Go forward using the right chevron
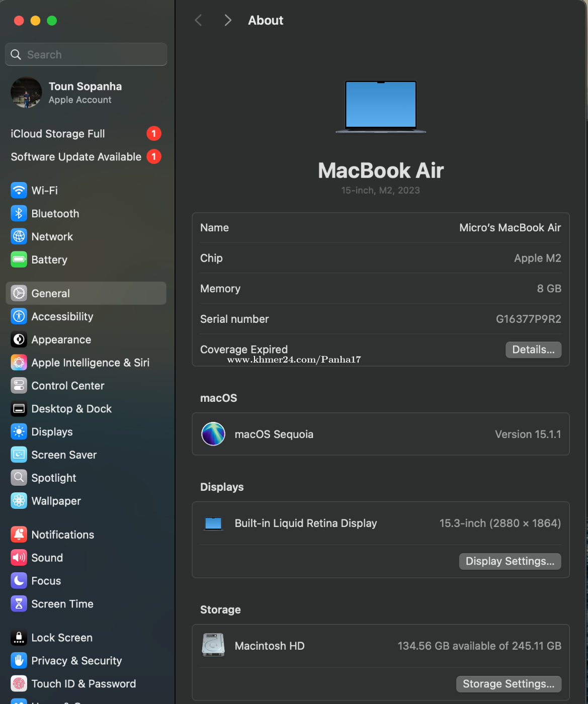The image size is (588, 704). [x=228, y=20]
